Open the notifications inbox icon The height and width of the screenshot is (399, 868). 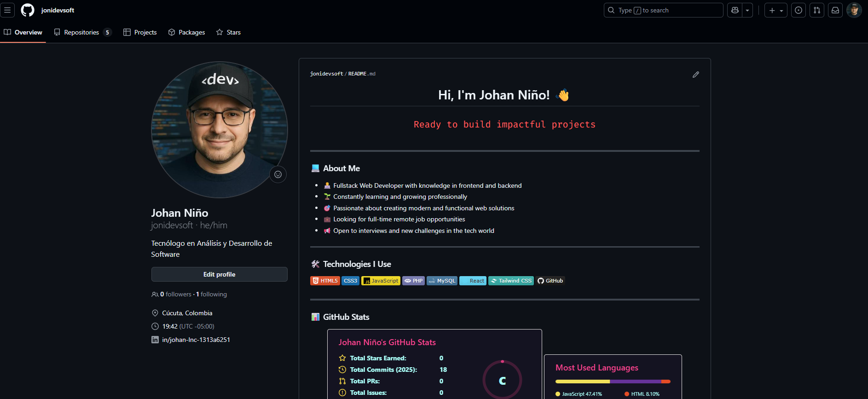tap(835, 10)
